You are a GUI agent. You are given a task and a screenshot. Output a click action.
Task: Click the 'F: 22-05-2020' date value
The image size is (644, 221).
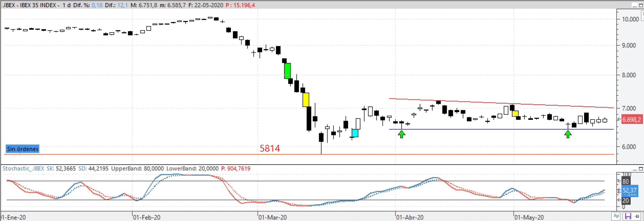(206, 5)
